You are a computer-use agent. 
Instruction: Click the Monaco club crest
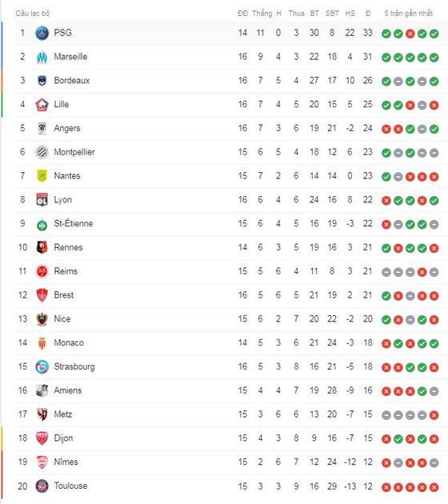(42, 343)
